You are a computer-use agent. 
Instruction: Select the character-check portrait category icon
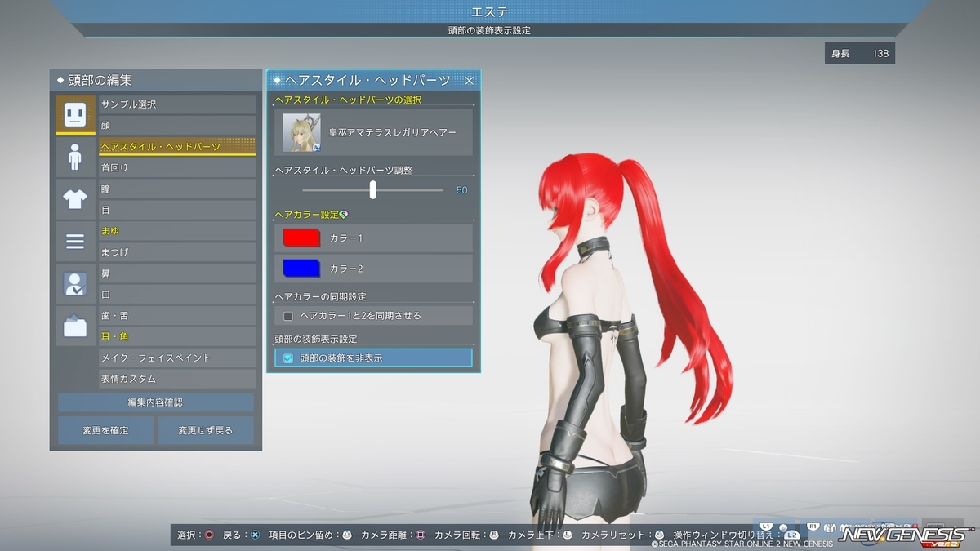coord(75,284)
